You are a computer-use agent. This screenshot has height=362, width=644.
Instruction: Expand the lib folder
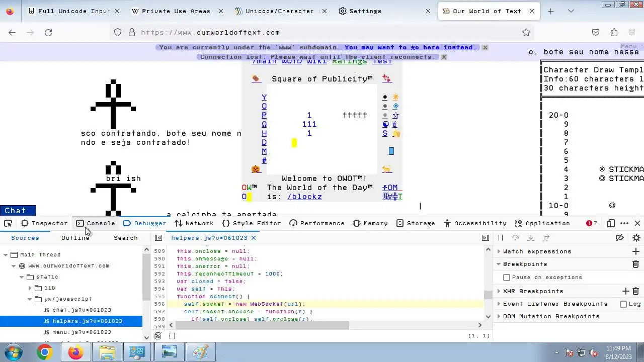pyautogui.click(x=30, y=288)
